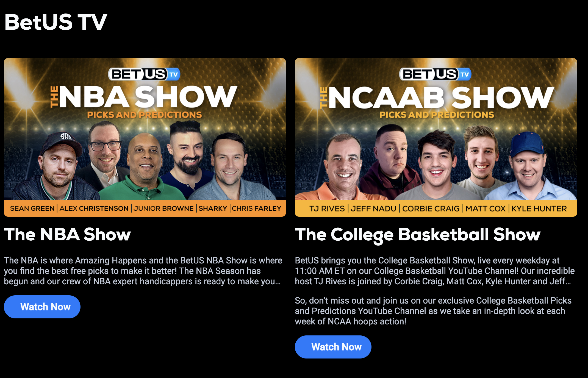Click Watch Now under The NBA Show

42,307
